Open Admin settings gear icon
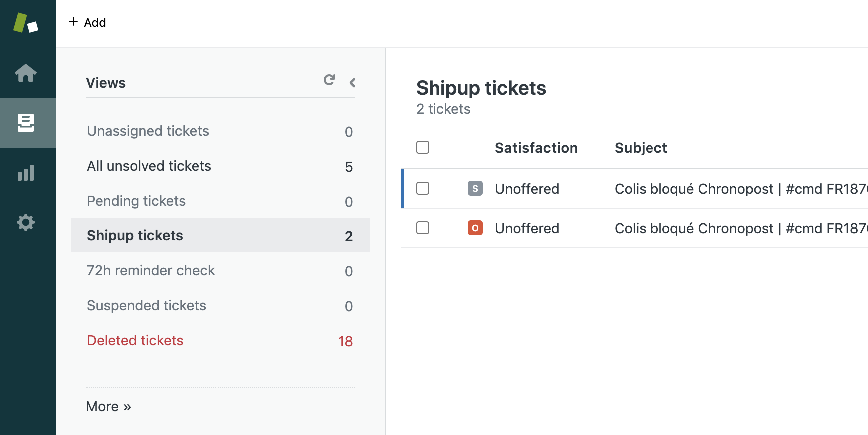This screenshot has height=435, width=868. pos(26,222)
